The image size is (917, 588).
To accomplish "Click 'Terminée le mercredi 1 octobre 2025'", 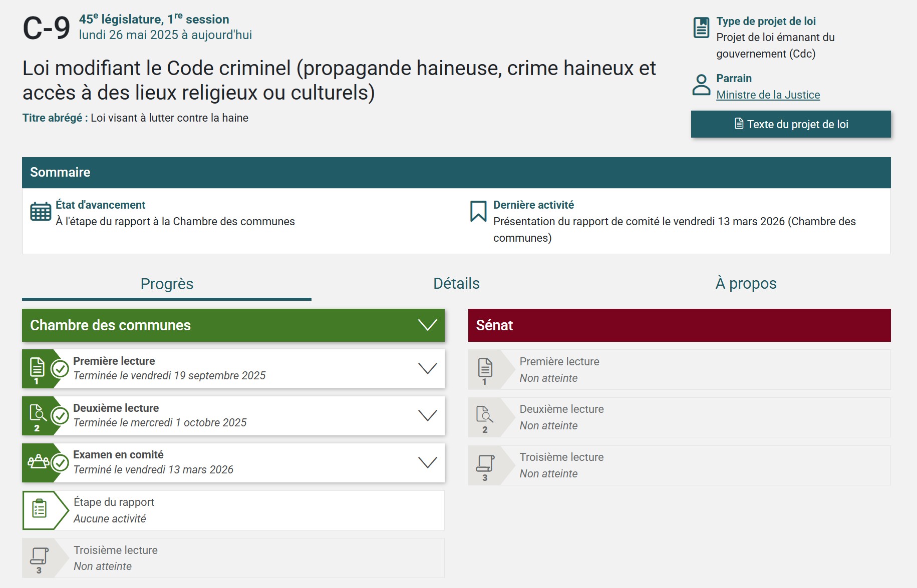I will tap(160, 423).
